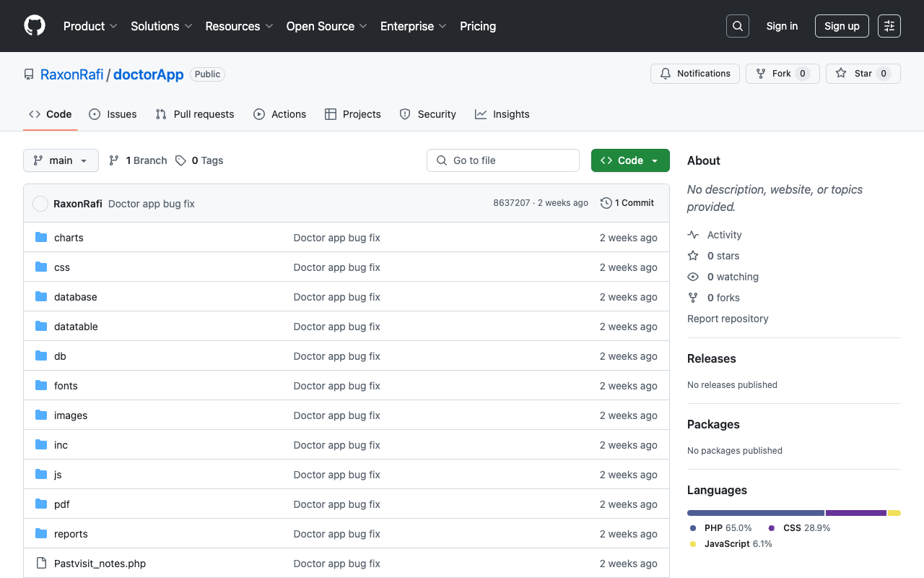Switch to the Code tab
The image size is (924, 578).
pyautogui.click(x=51, y=114)
